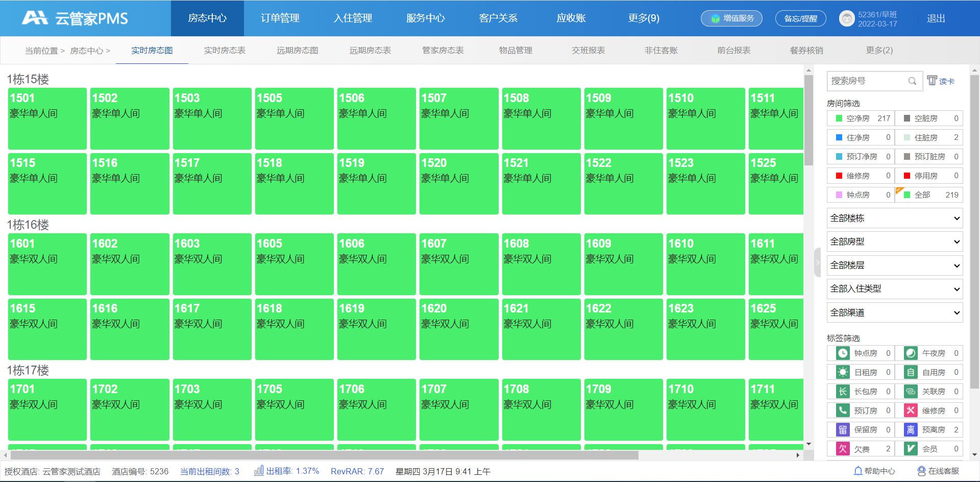The height and width of the screenshot is (482, 980).
Task: Select the 欠费 arrears tag icon
Action: point(843,449)
